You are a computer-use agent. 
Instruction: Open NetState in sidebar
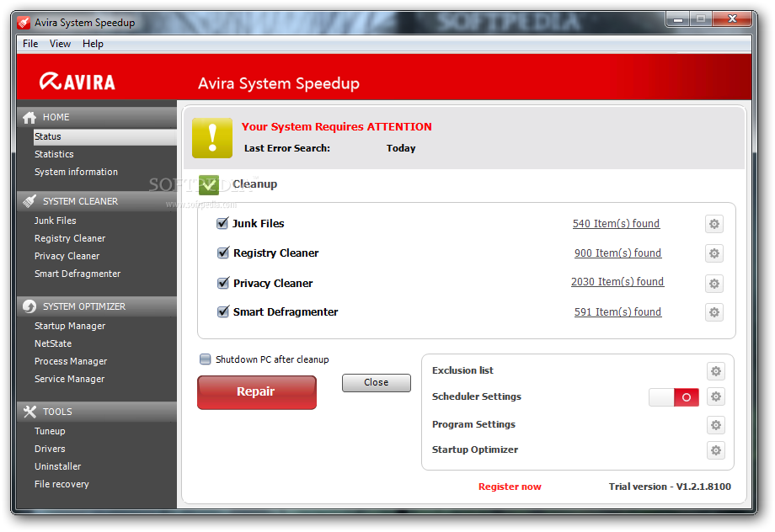(53, 343)
